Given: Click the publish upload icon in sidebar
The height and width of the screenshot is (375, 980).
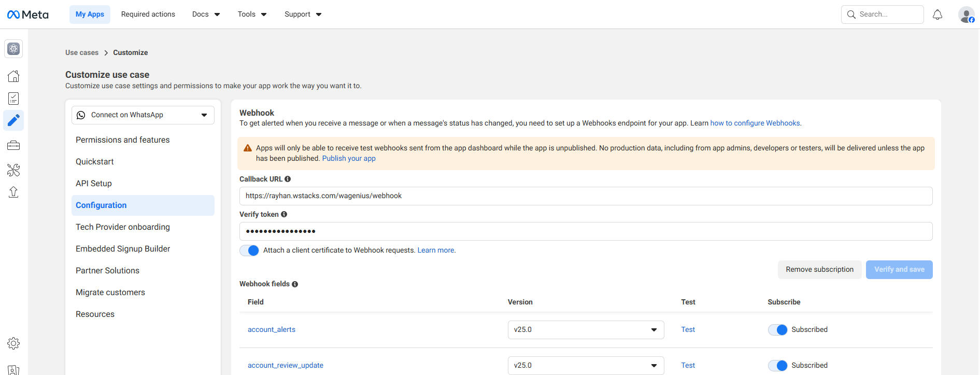Looking at the screenshot, I should pyautogui.click(x=14, y=192).
